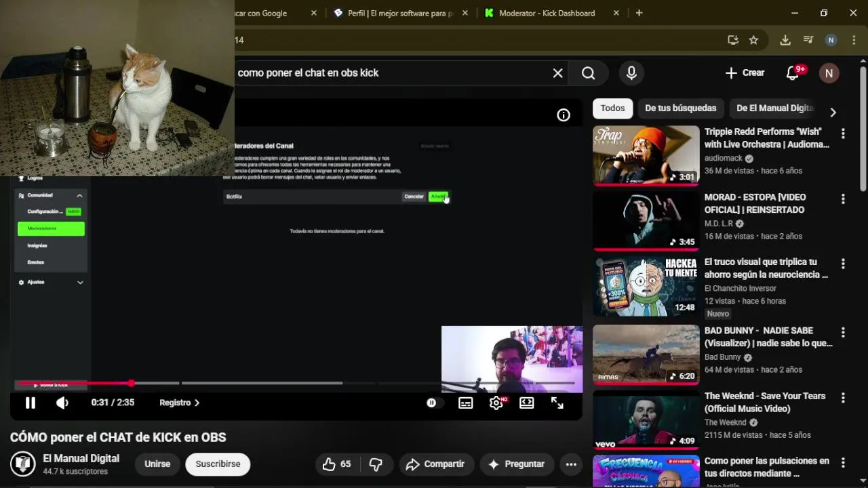Screen dimensions: 868x488
Task: Start voice search with the microphone
Action: 631,73
